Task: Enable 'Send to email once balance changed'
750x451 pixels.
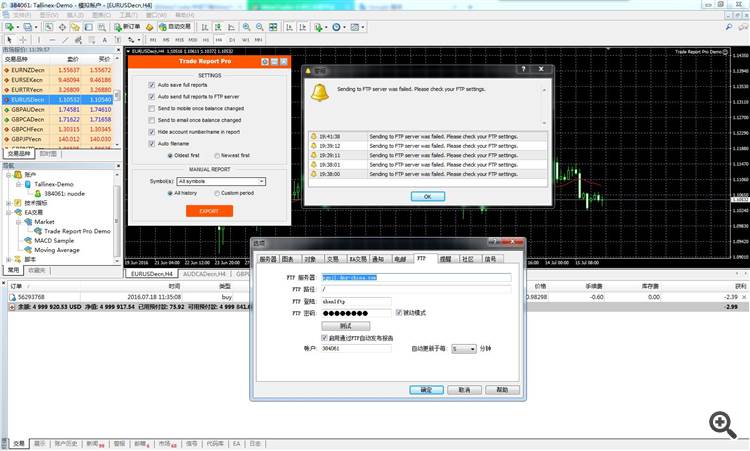Action: click(x=152, y=120)
